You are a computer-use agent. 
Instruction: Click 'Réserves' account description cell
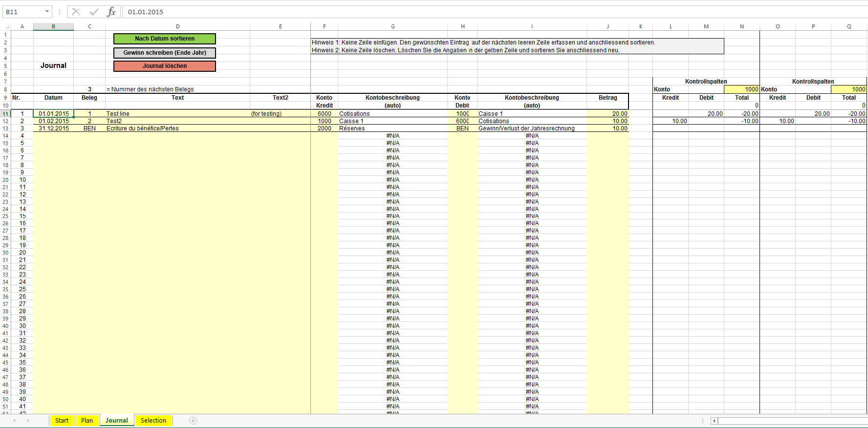tap(392, 128)
